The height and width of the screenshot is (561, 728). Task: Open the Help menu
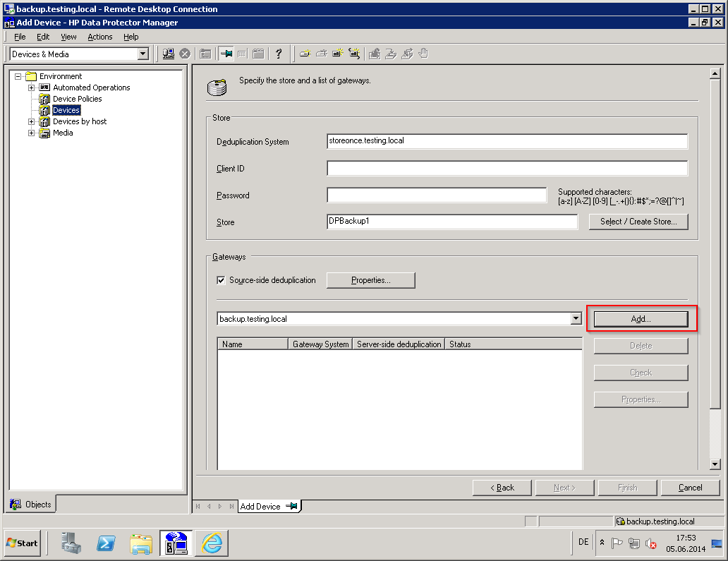click(x=131, y=37)
